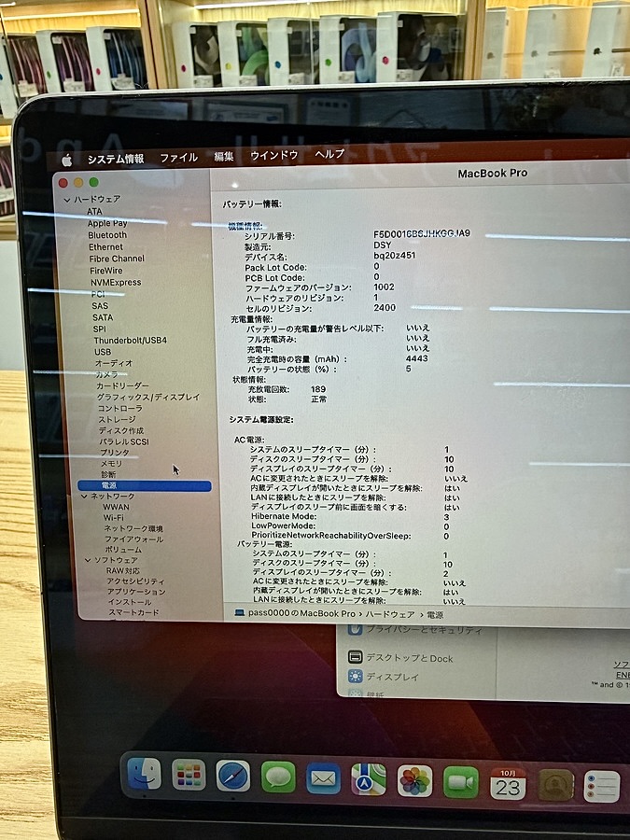
Task: Click ハードウェア in the path bar
Action: [390, 614]
